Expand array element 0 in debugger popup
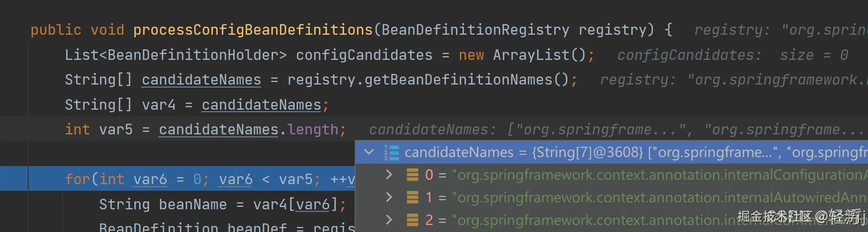This screenshot has width=868, height=232. pos(388,175)
